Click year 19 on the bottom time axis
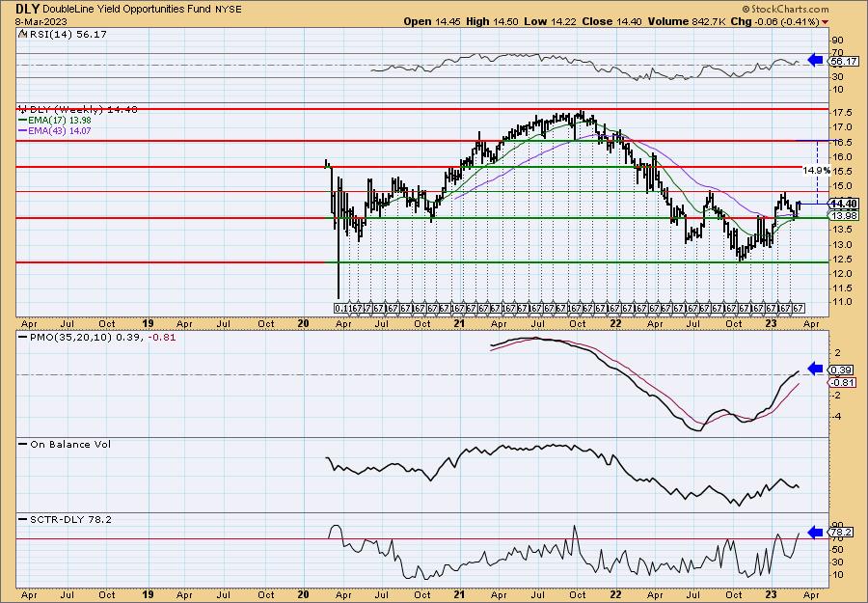The height and width of the screenshot is (603, 868). [148, 594]
